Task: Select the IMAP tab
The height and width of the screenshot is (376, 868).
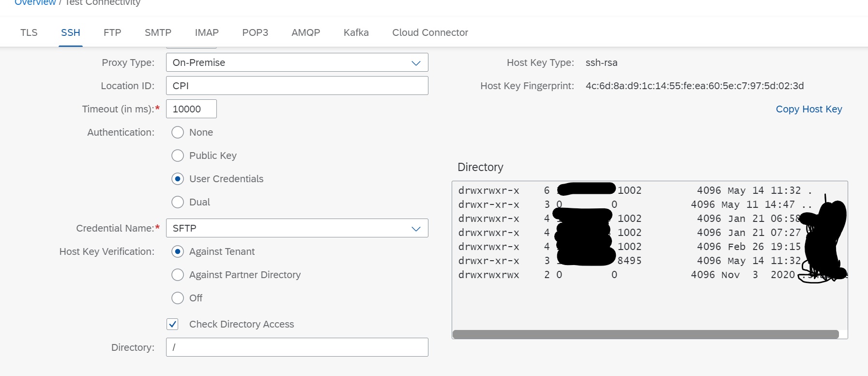Action: [207, 32]
